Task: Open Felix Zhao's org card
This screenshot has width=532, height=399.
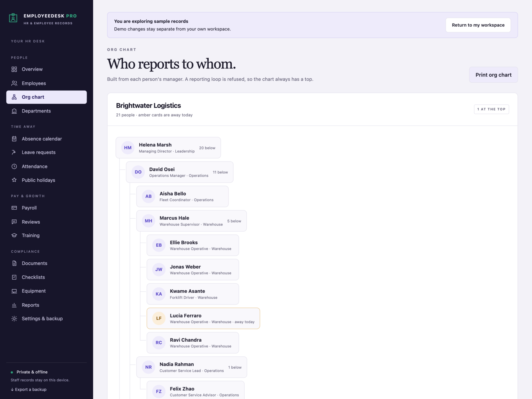Action: pos(195,390)
